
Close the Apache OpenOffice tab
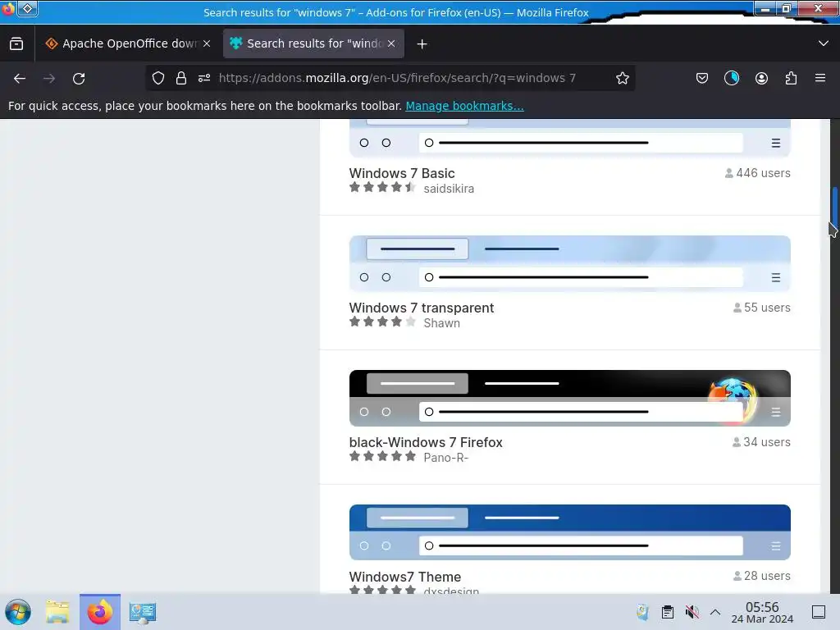[x=207, y=43]
